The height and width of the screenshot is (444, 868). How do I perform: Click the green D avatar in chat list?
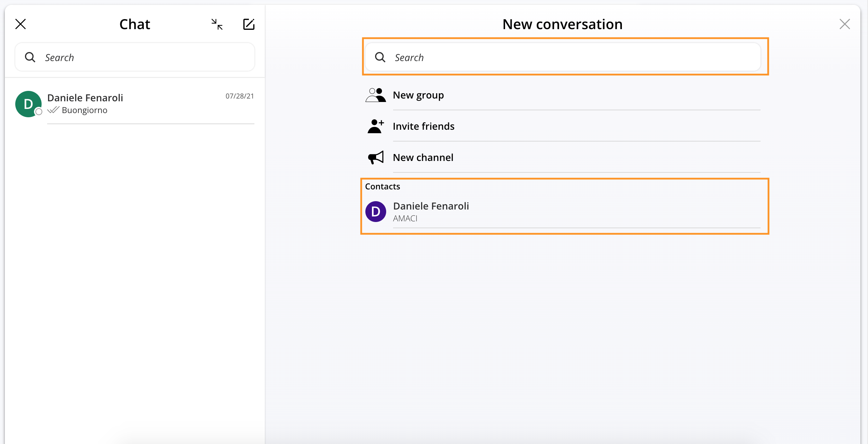pos(28,104)
